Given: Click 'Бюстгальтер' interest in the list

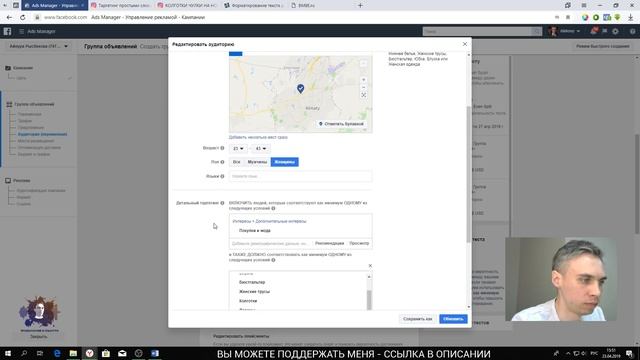Looking at the screenshot, I should (252, 282).
